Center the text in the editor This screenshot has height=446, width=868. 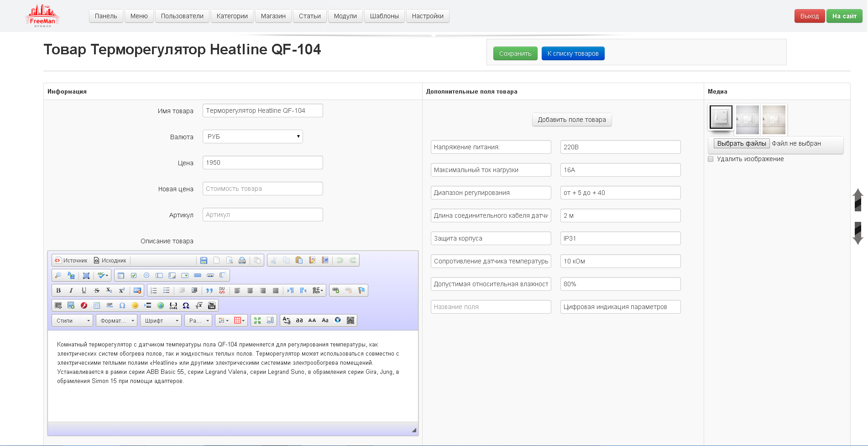click(250, 290)
